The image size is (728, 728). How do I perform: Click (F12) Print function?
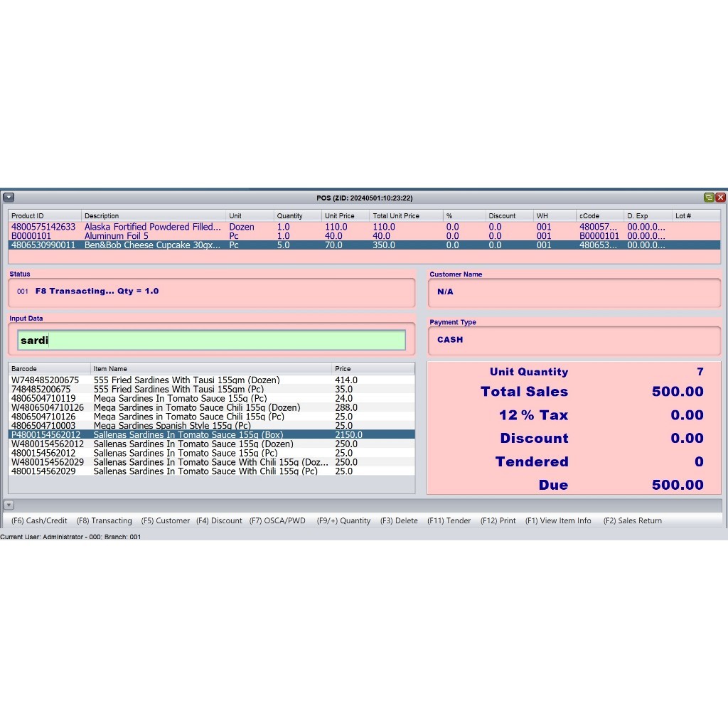[498, 521]
